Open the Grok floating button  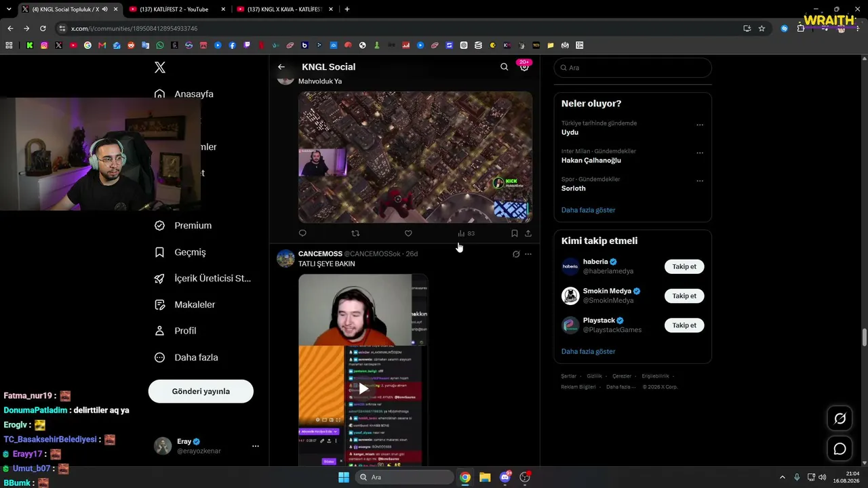[840, 419]
